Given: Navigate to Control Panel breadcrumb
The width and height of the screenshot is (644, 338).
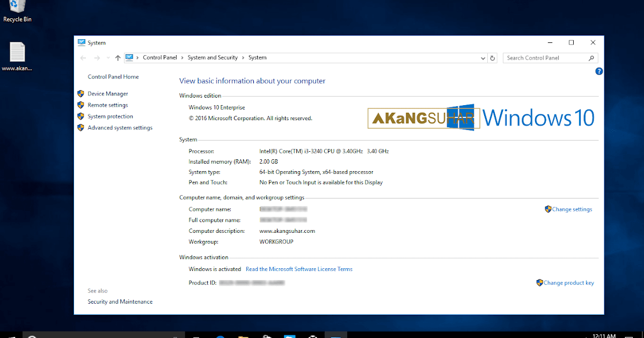Looking at the screenshot, I should [160, 57].
